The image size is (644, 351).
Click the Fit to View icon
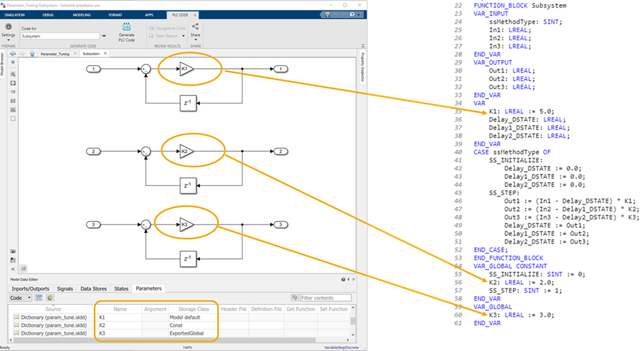click(12, 82)
